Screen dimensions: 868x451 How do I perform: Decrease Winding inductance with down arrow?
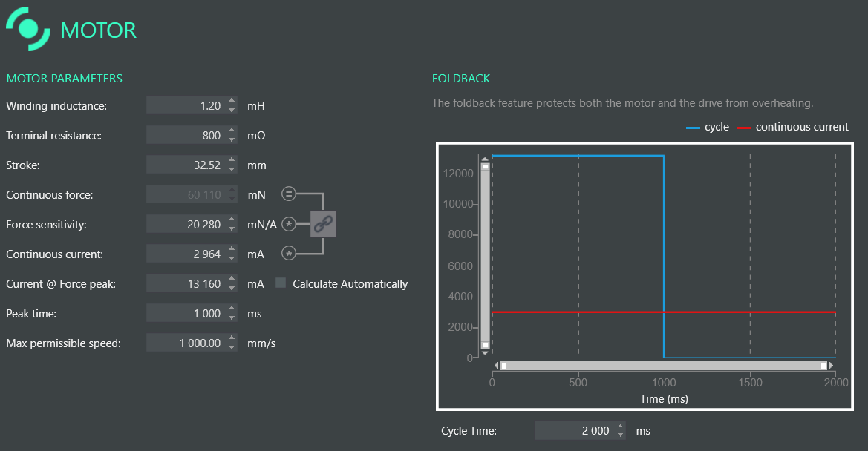tap(232, 110)
